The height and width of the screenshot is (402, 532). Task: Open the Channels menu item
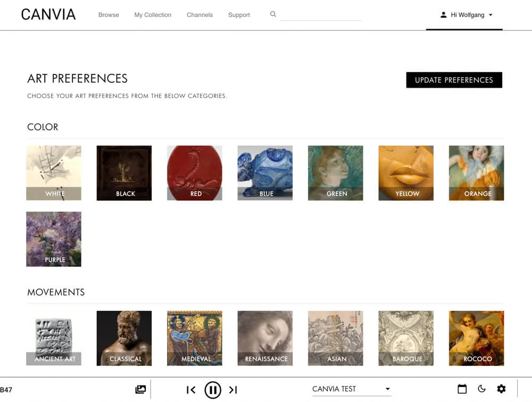coord(199,15)
